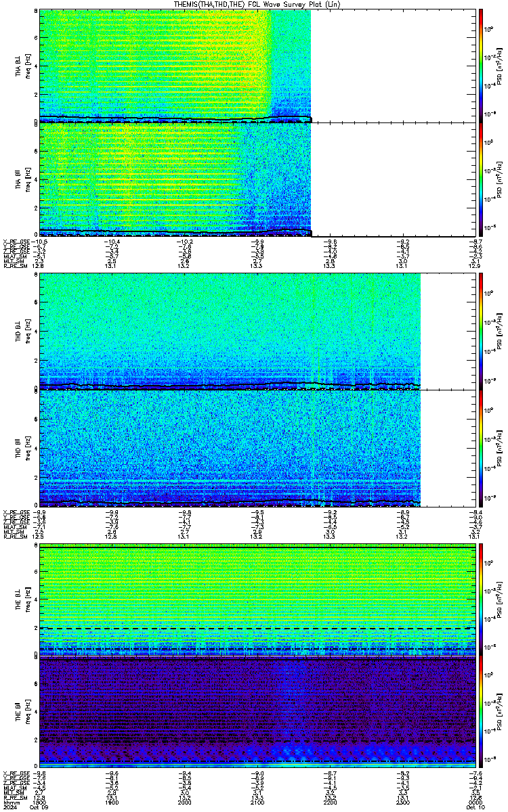Screen dimensions: 508x812
Task: Click the '-10.4' X_RE_GSE value under THA panels
Action: coord(112,242)
